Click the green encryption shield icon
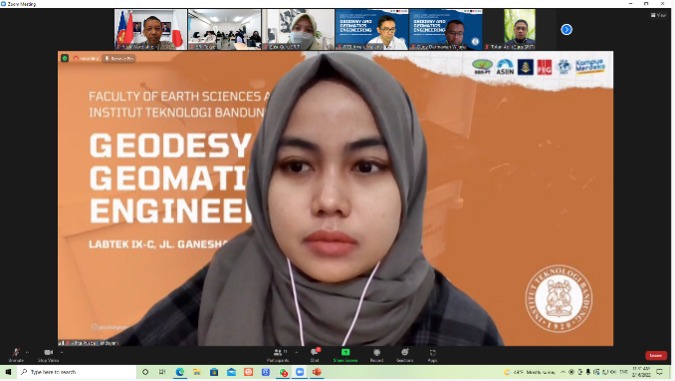This screenshot has width=675, height=381. point(65,58)
